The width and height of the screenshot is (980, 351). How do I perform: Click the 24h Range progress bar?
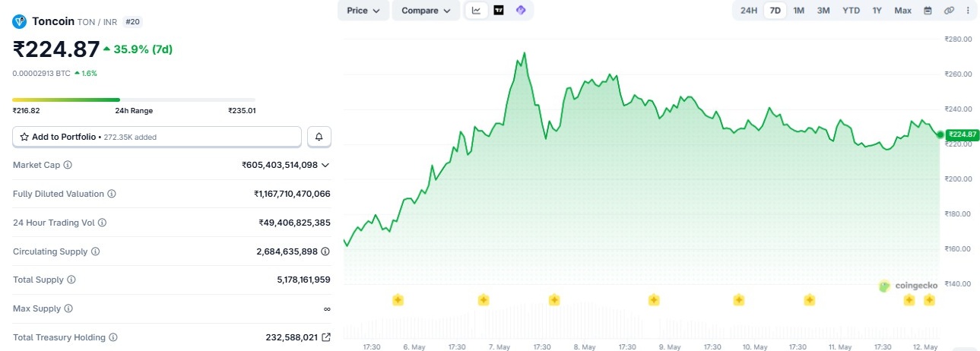(134, 100)
